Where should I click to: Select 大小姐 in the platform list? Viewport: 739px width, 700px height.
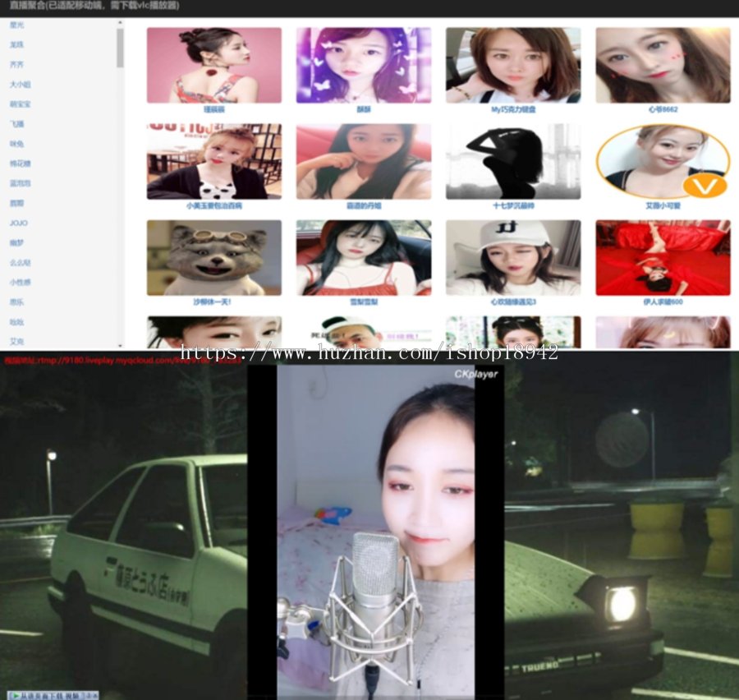(20, 85)
